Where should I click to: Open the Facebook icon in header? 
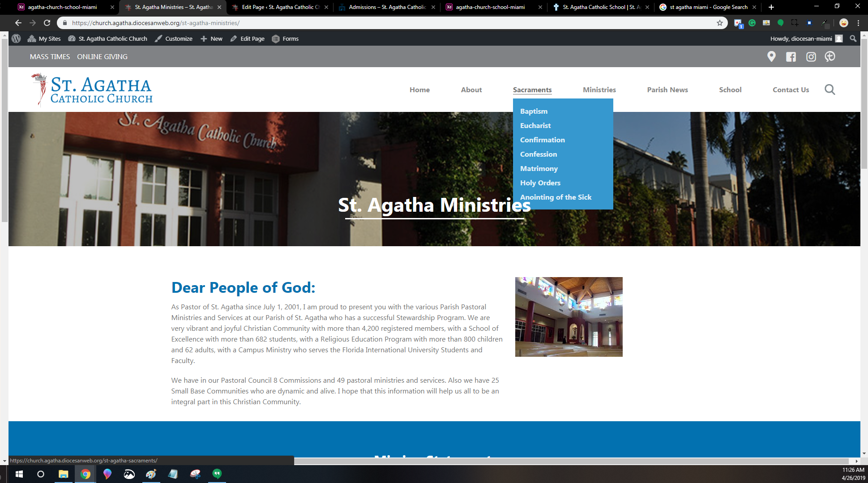[x=791, y=57]
